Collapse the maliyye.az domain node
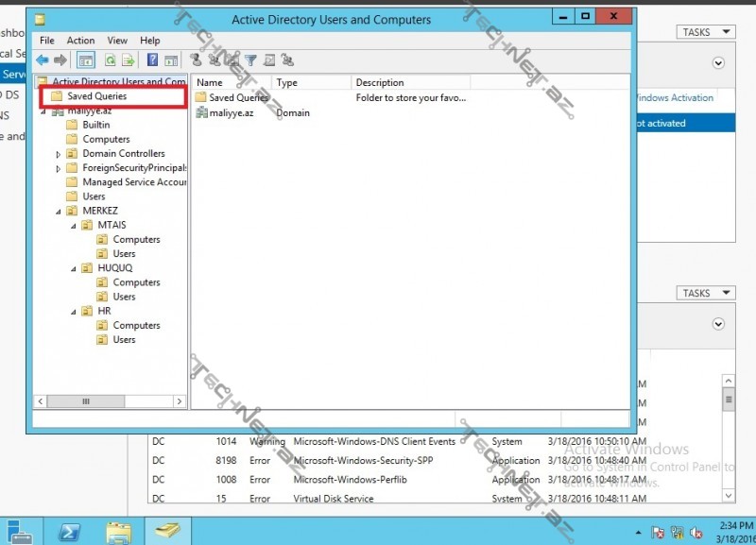Image resolution: width=756 pixels, height=545 pixels. coord(44,111)
